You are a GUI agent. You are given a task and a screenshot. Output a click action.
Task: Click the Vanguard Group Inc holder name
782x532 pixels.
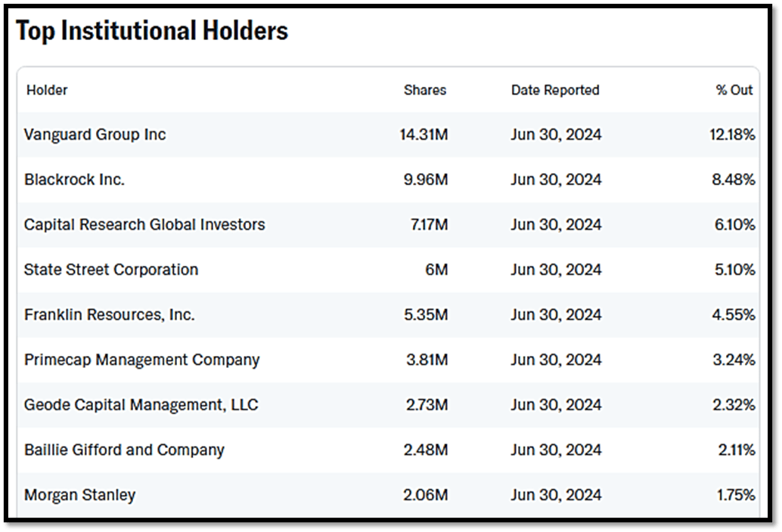(x=95, y=135)
